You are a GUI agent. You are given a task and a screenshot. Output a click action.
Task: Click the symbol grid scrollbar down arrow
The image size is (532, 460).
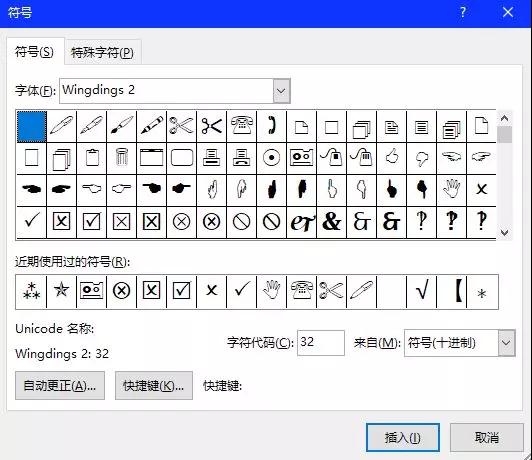504,233
